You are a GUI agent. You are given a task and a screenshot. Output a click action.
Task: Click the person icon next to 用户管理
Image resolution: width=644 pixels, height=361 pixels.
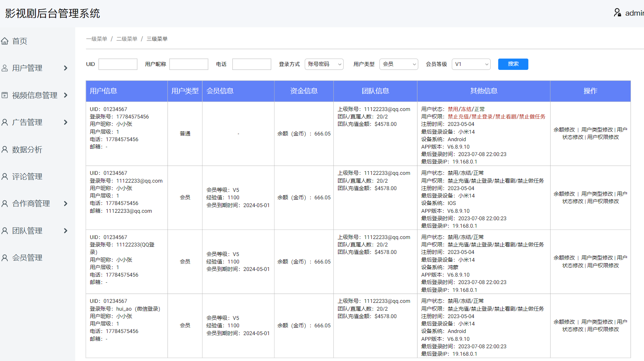point(5,68)
